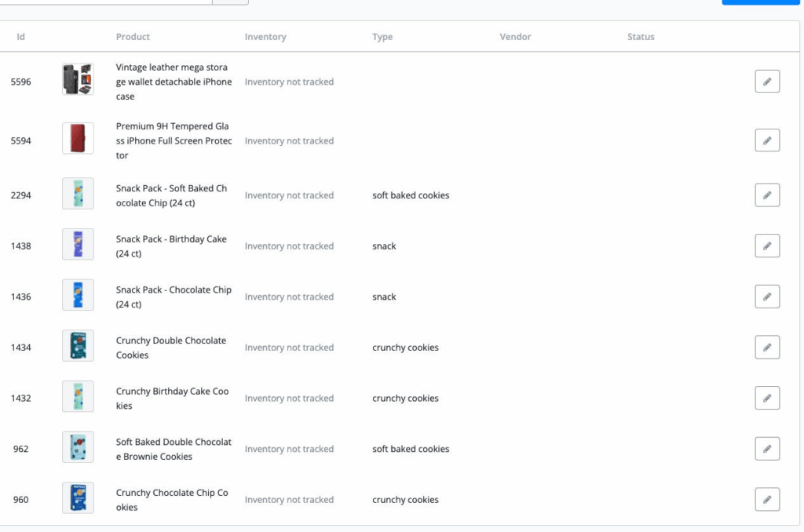Open Vintage leather mega storage wallet product name
804x532 pixels.
[x=174, y=82]
